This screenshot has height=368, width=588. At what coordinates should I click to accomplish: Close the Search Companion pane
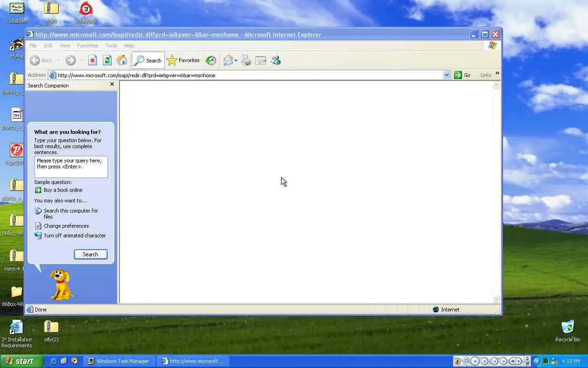[x=112, y=85]
